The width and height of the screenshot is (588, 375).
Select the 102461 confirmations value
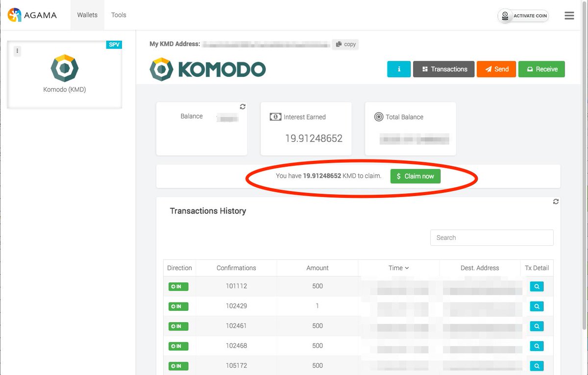coord(236,326)
